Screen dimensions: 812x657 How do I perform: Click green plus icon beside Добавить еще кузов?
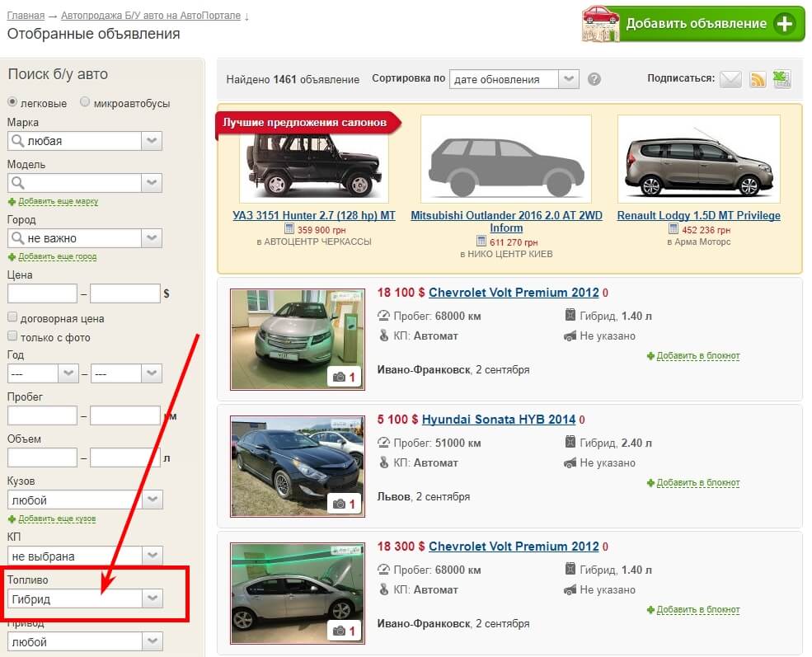tap(12, 519)
